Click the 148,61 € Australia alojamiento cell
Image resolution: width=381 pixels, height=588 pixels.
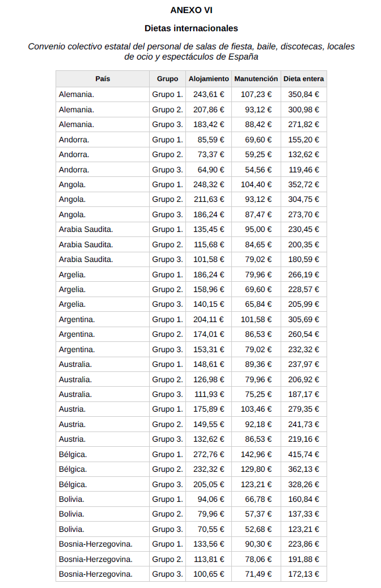click(x=209, y=364)
